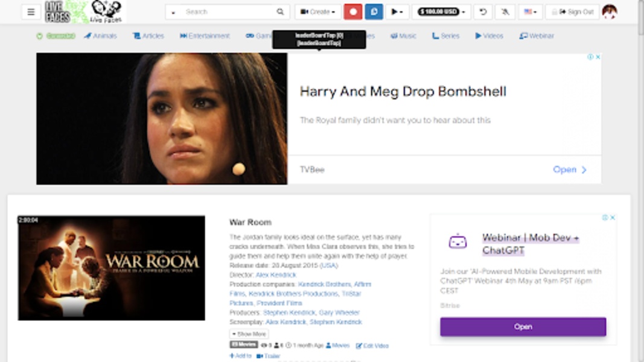The image size is (644, 362).
Task: Close the Harry and Meg banner ad
Action: [598, 57]
